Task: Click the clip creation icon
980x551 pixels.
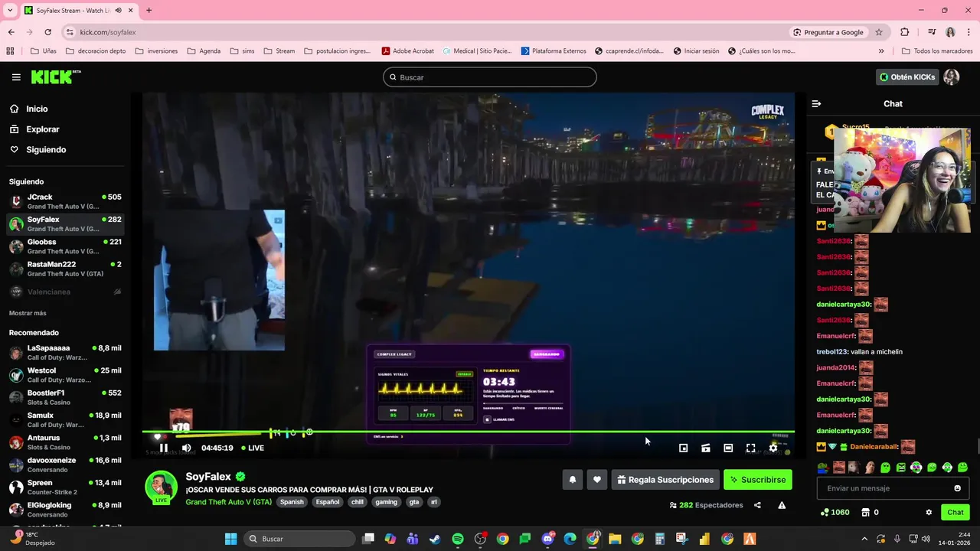Action: point(706,448)
